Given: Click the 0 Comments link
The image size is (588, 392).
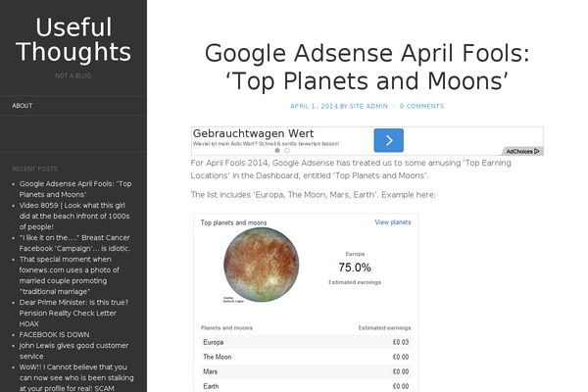Looking at the screenshot, I should [421, 106].
